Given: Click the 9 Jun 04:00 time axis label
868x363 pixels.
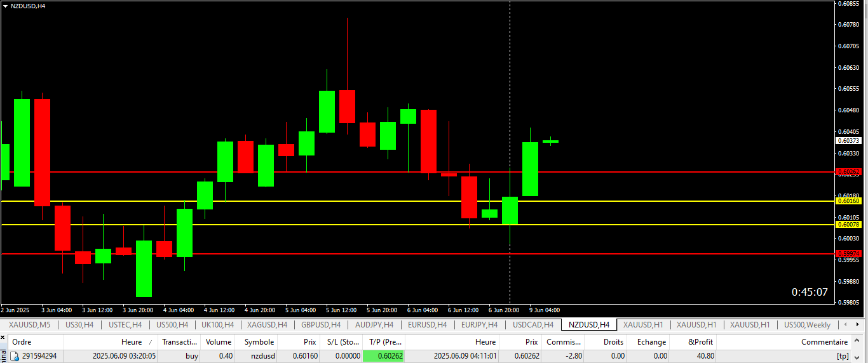Looking at the screenshot, I should (545, 310).
